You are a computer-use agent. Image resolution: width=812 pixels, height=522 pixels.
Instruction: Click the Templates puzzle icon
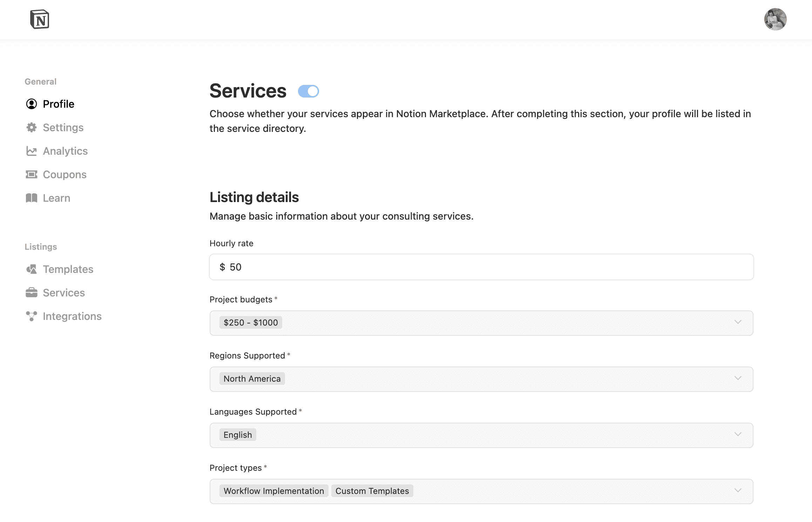(x=32, y=269)
